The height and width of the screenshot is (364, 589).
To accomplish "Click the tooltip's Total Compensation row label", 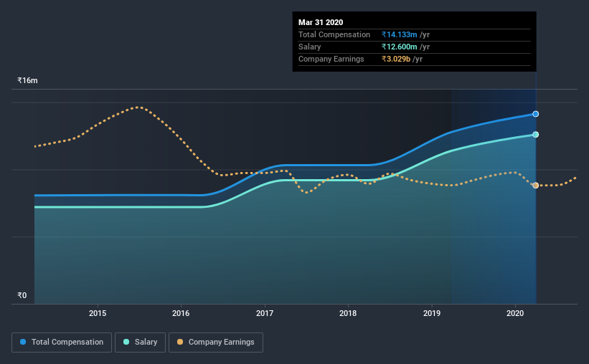I will (x=334, y=34).
